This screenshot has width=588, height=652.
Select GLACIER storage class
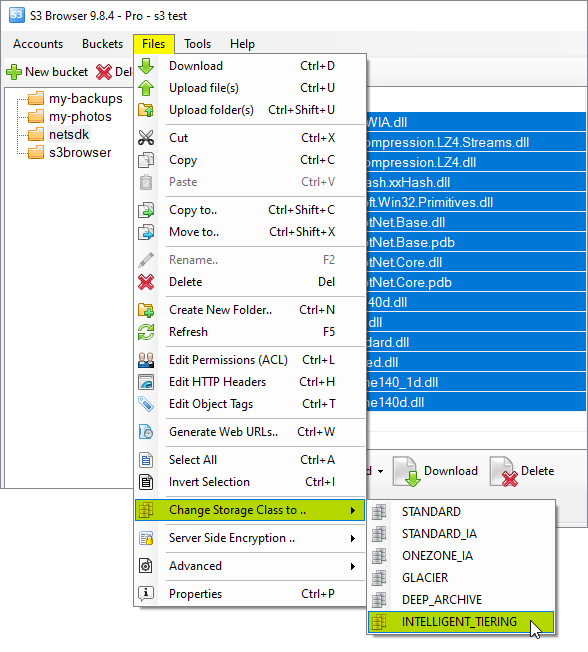[461, 578]
